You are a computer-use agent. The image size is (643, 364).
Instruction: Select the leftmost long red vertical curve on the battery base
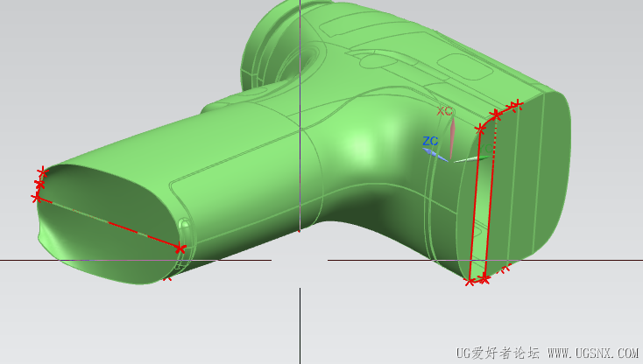(x=475, y=205)
